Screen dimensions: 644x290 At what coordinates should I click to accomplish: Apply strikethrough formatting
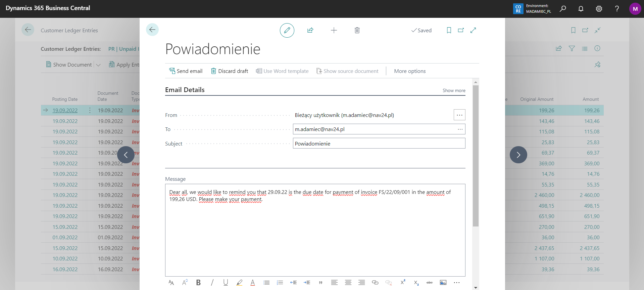coord(430,283)
